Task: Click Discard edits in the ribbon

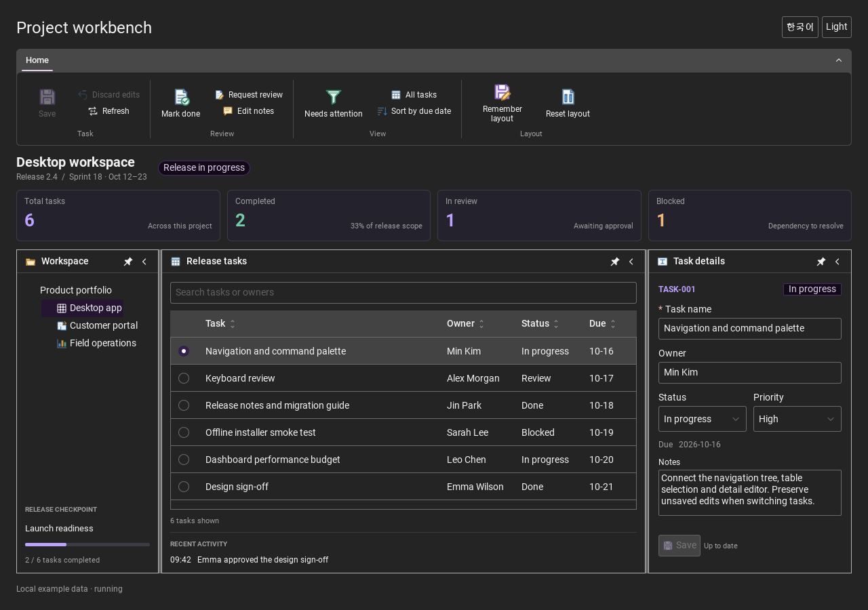Action: [x=108, y=95]
